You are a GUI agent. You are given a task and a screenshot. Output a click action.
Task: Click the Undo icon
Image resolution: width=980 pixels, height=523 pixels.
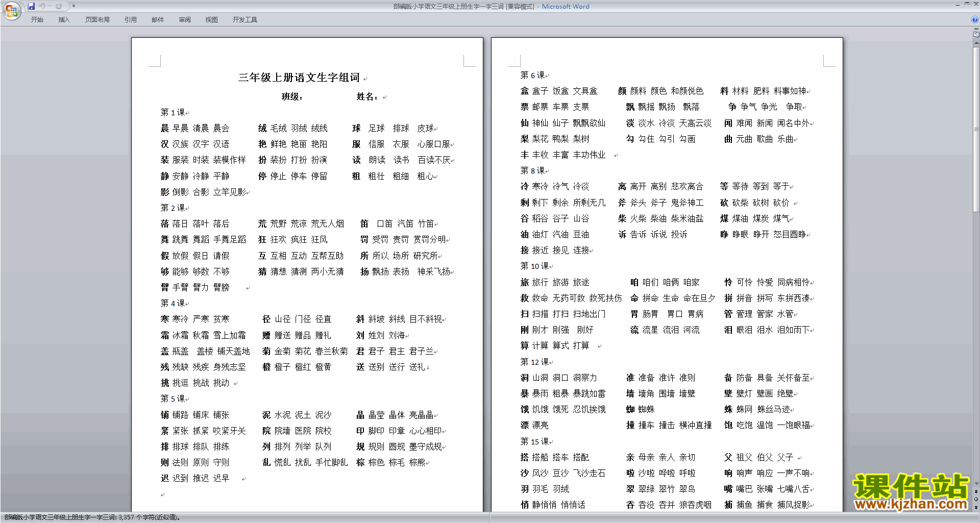pyautogui.click(x=42, y=6)
